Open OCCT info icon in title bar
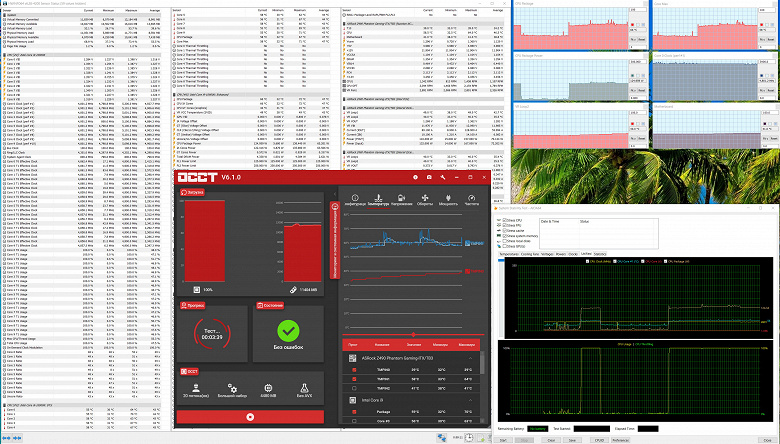This screenshot has width=780, height=444. (415, 177)
